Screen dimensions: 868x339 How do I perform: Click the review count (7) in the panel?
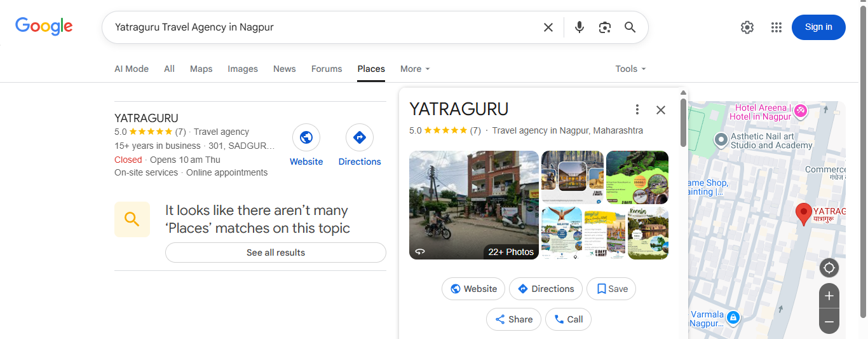(x=475, y=130)
